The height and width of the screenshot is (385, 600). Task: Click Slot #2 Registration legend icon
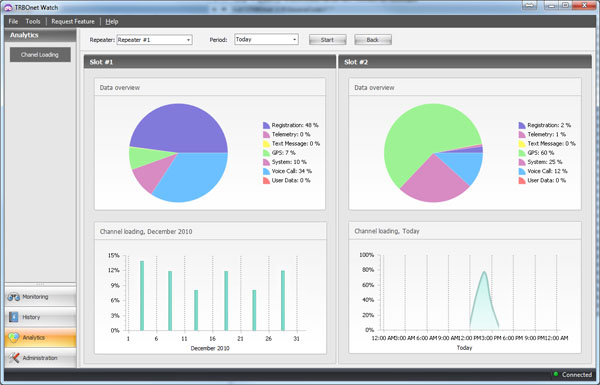click(x=522, y=125)
